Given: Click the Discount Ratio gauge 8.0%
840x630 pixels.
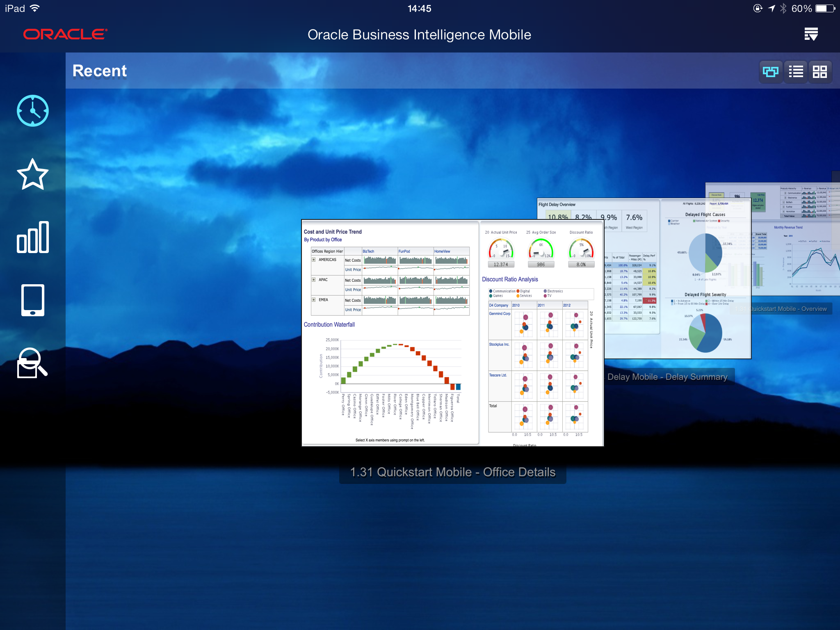Looking at the screenshot, I should click(581, 252).
